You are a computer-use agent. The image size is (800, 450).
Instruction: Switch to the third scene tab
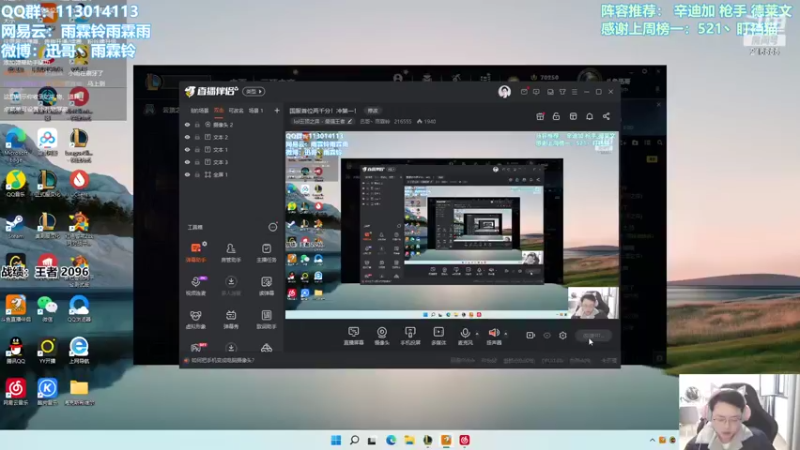236,110
